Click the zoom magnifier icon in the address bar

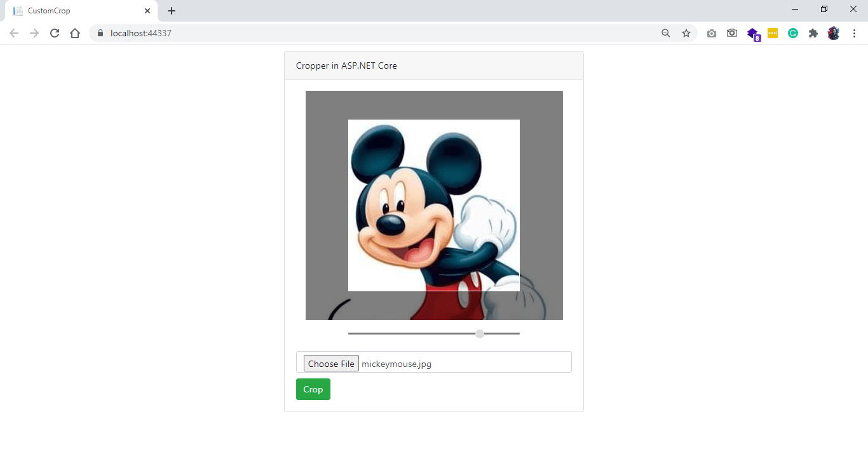(666, 33)
